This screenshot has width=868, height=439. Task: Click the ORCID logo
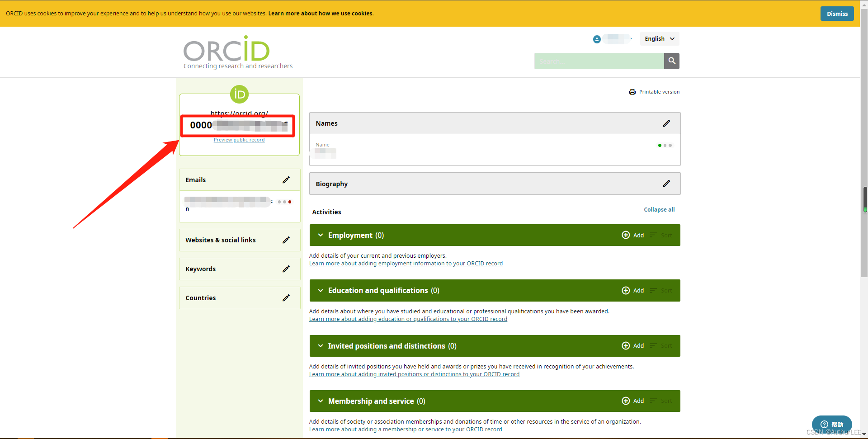(x=226, y=49)
